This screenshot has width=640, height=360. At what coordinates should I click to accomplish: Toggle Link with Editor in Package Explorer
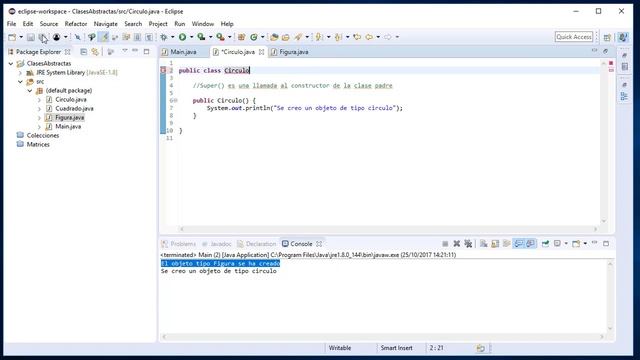point(95,52)
